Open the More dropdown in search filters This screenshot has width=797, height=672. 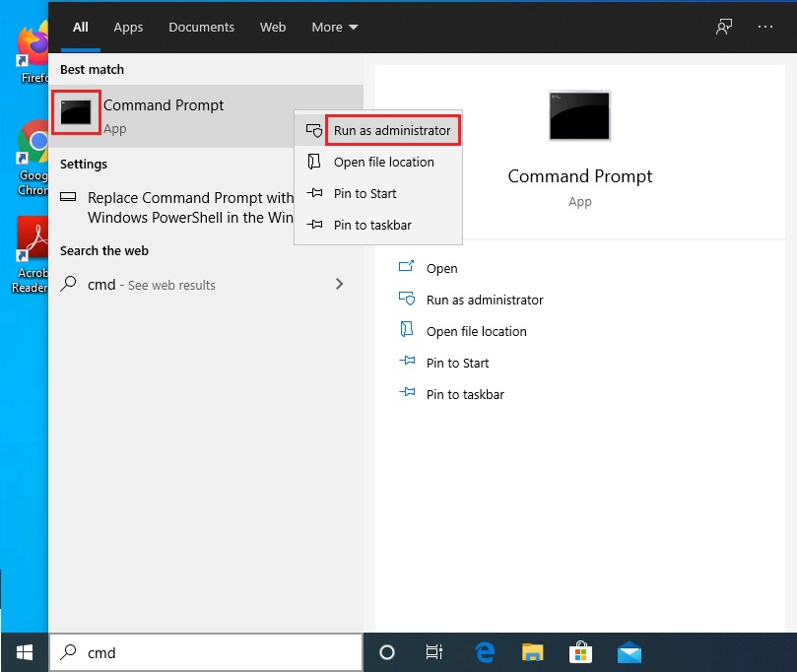[334, 27]
